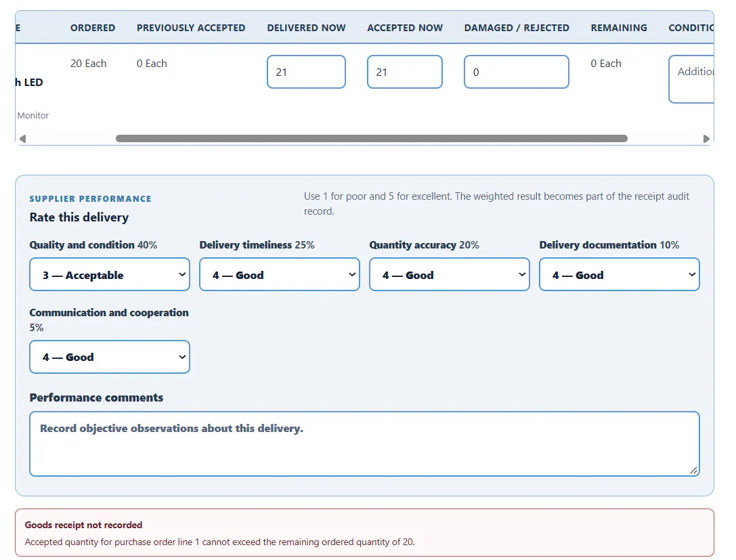The image size is (736, 560).
Task: Click the '0 Each' previously accepted value
Action: (x=152, y=64)
